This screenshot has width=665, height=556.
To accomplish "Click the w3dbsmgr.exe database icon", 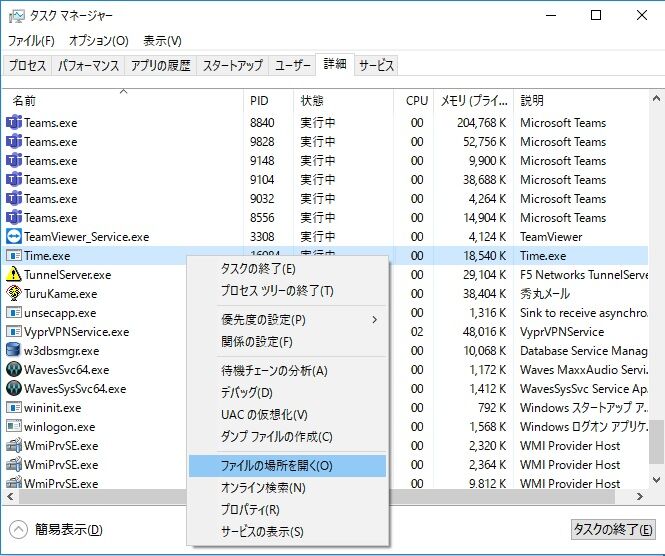I will (14, 350).
